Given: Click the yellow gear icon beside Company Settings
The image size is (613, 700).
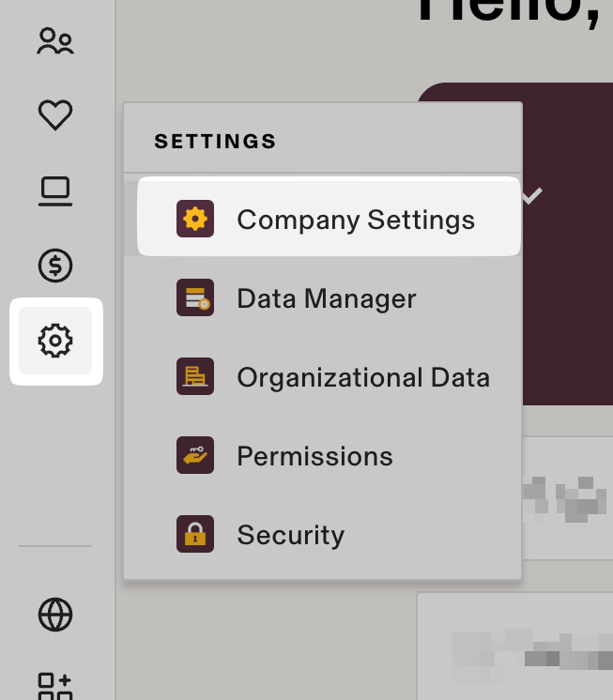Looking at the screenshot, I should tap(195, 220).
